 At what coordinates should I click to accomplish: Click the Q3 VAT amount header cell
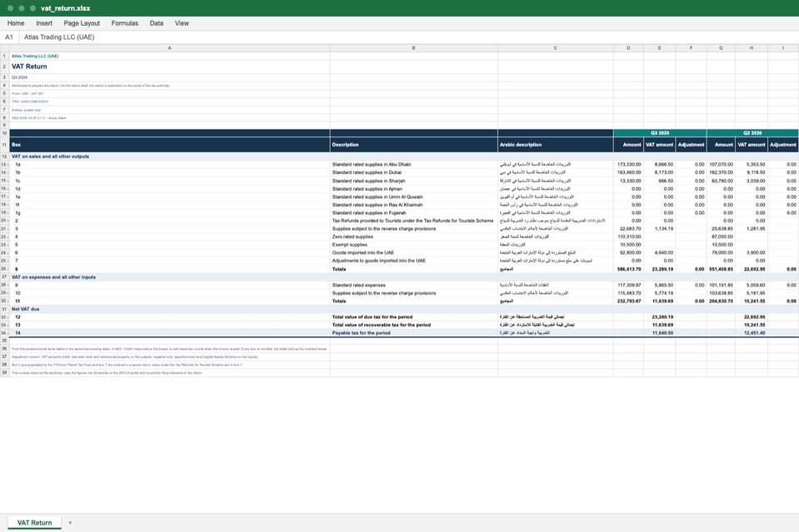click(x=659, y=145)
